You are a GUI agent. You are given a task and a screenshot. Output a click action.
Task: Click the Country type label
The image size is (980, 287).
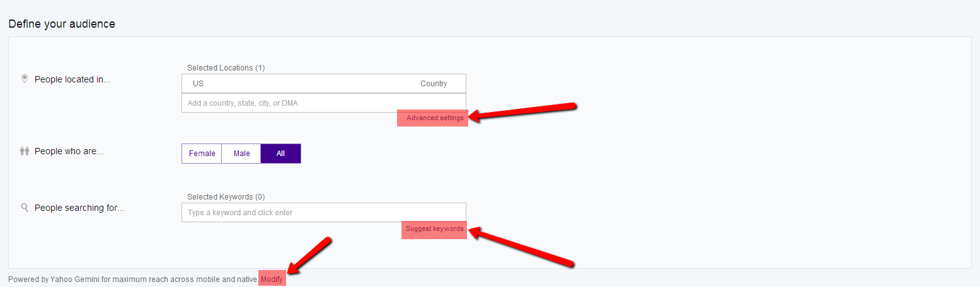(x=434, y=84)
